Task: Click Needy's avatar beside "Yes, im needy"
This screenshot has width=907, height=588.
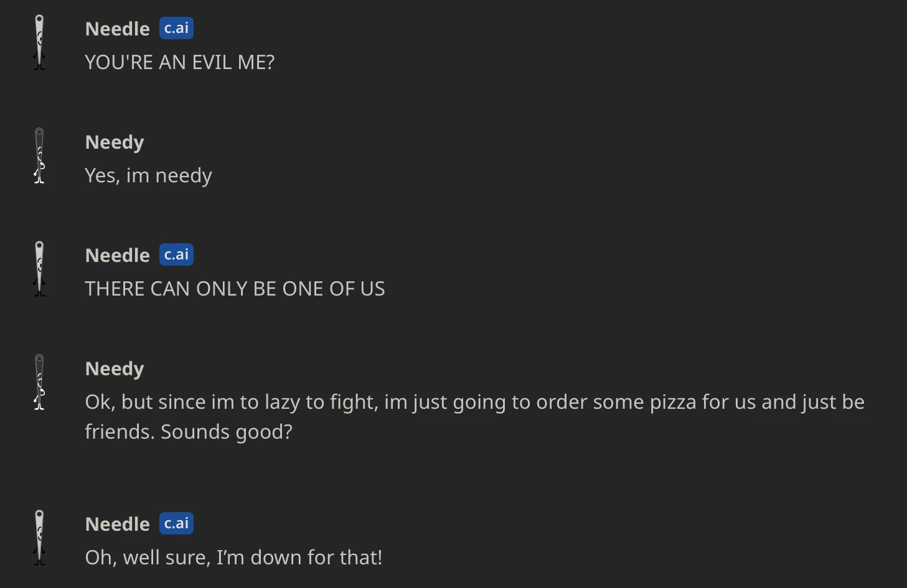Action: pos(39,156)
